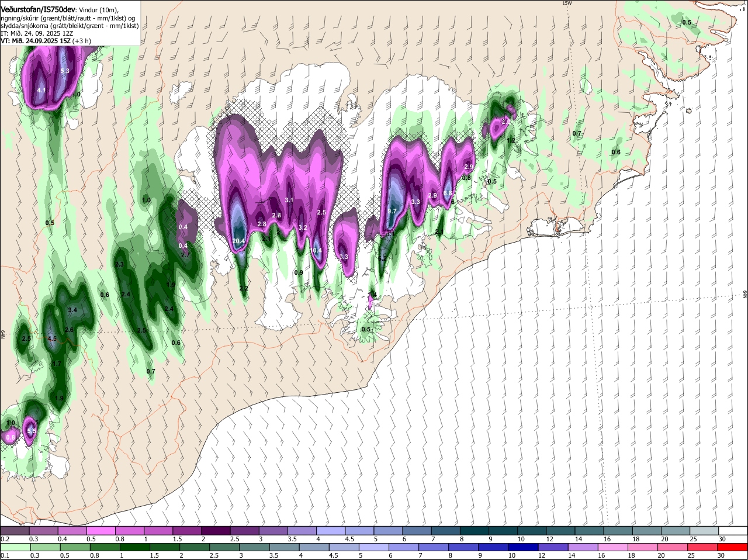Select the 20 label under the rain legend

point(662,555)
